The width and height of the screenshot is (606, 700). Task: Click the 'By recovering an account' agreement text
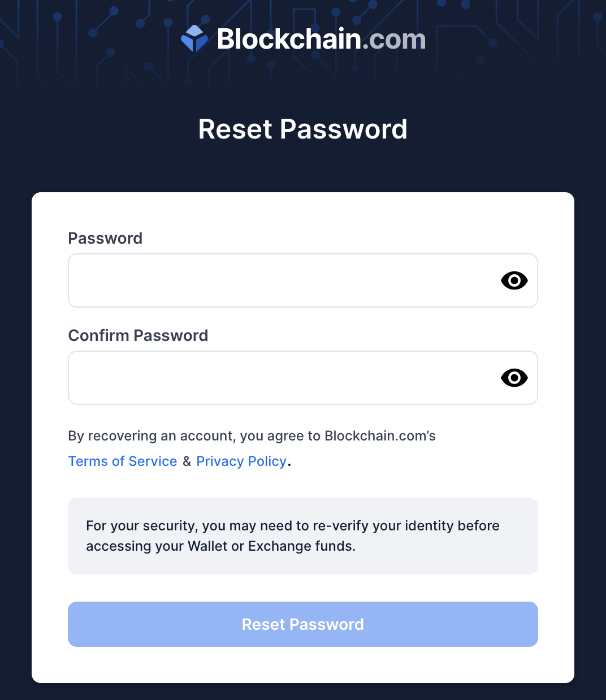point(252,436)
